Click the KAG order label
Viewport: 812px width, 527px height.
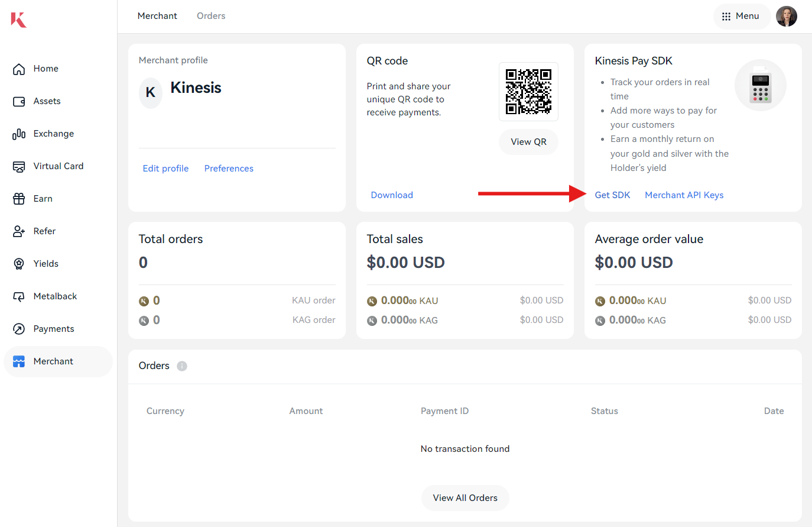tap(314, 320)
